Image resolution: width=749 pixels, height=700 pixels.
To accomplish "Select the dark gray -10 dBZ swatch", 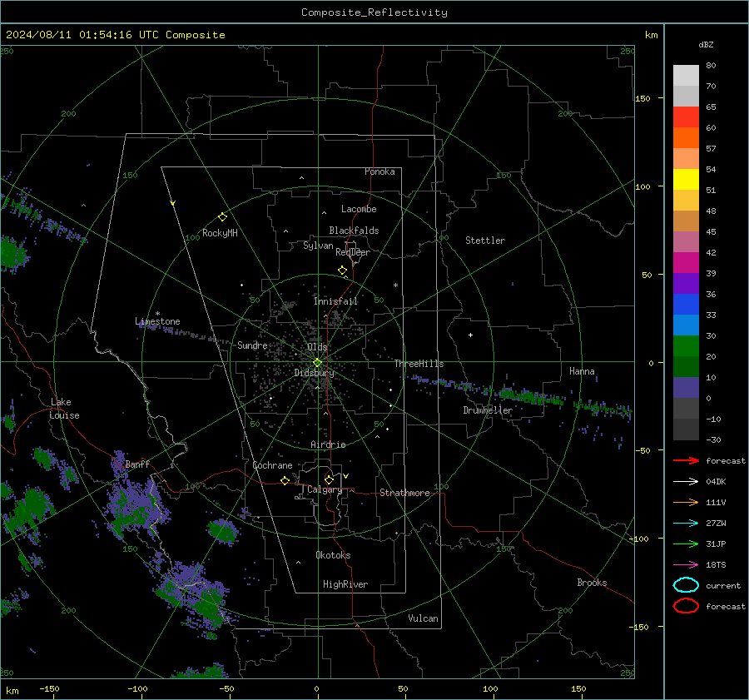I will point(686,429).
